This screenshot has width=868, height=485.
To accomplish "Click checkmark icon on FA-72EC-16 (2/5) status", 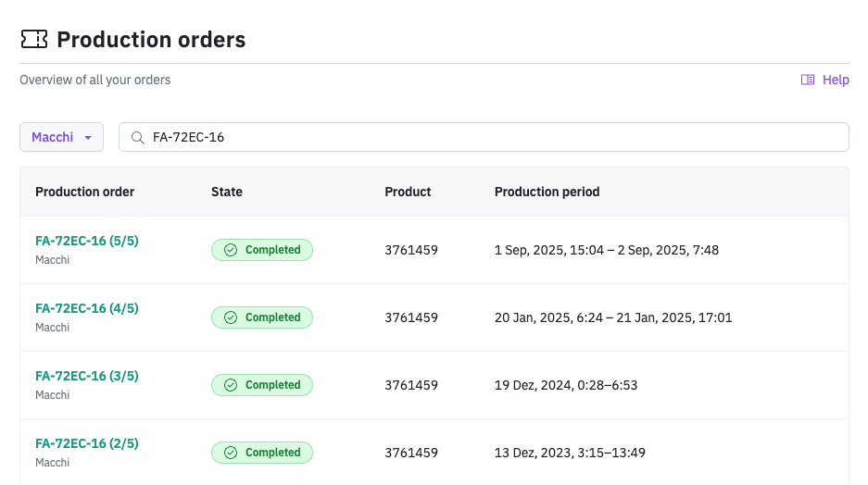I will coord(231,453).
